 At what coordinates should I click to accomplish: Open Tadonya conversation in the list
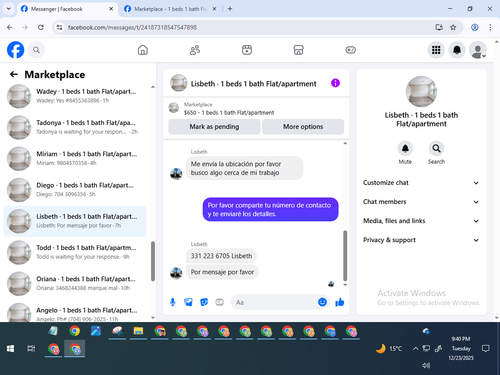tap(75, 127)
